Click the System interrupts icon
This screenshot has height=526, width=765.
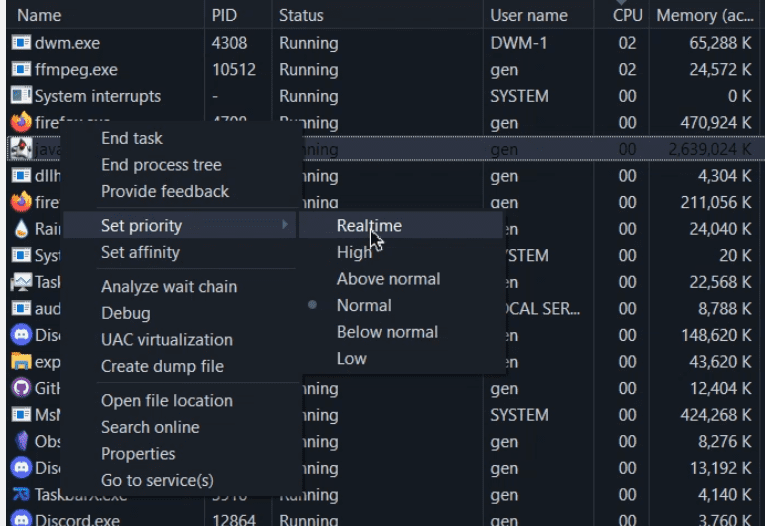pyautogui.click(x=21, y=96)
